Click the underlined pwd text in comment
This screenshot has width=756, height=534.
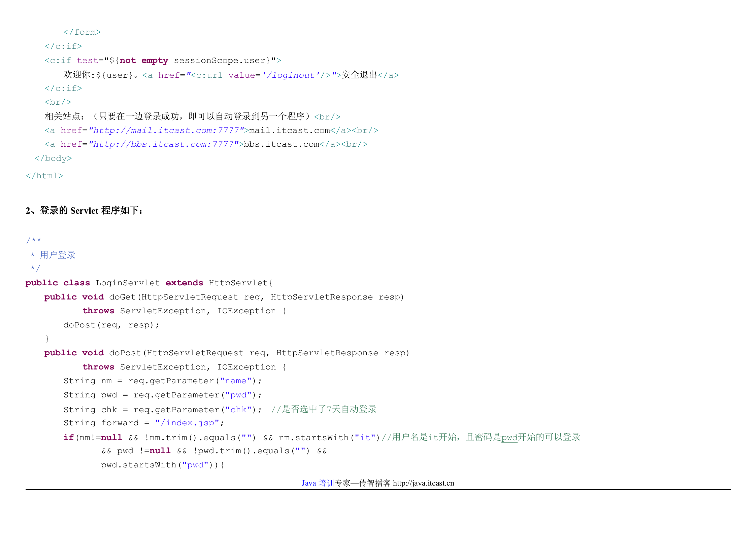click(509, 437)
